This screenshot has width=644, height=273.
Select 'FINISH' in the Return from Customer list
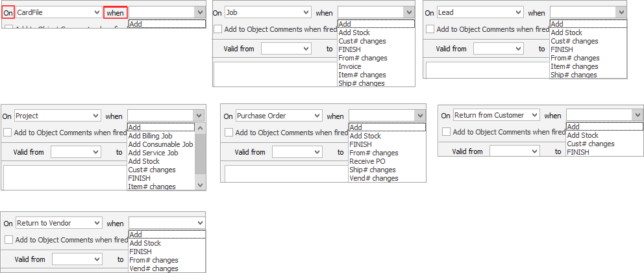604,151
